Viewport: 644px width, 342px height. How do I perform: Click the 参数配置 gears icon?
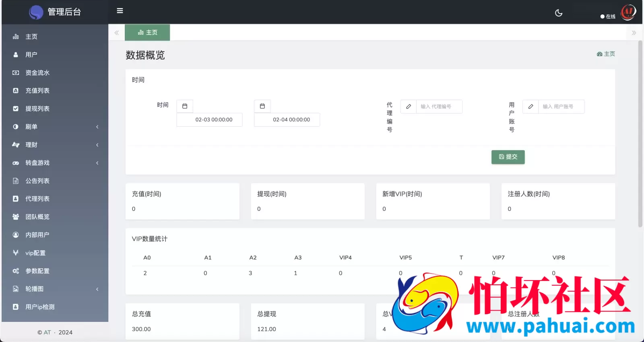16,271
